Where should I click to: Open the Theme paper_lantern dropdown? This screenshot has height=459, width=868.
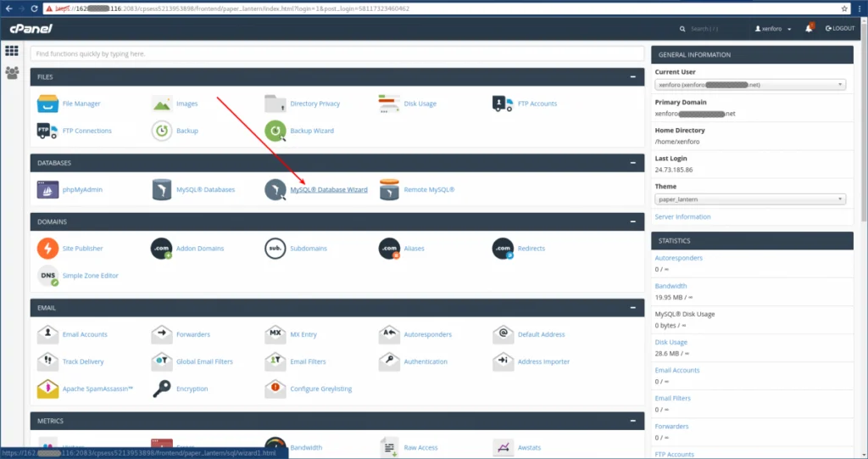coord(750,199)
